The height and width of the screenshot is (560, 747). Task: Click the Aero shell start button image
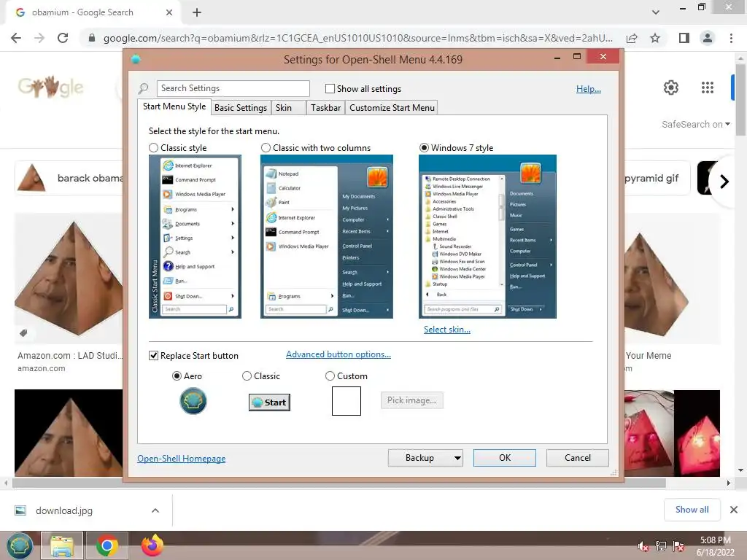coord(193,401)
